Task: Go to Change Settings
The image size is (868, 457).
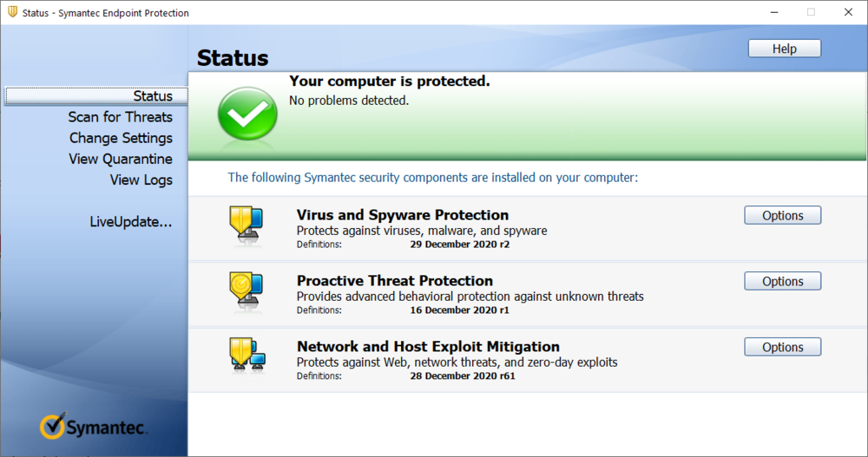Action: coord(121,138)
